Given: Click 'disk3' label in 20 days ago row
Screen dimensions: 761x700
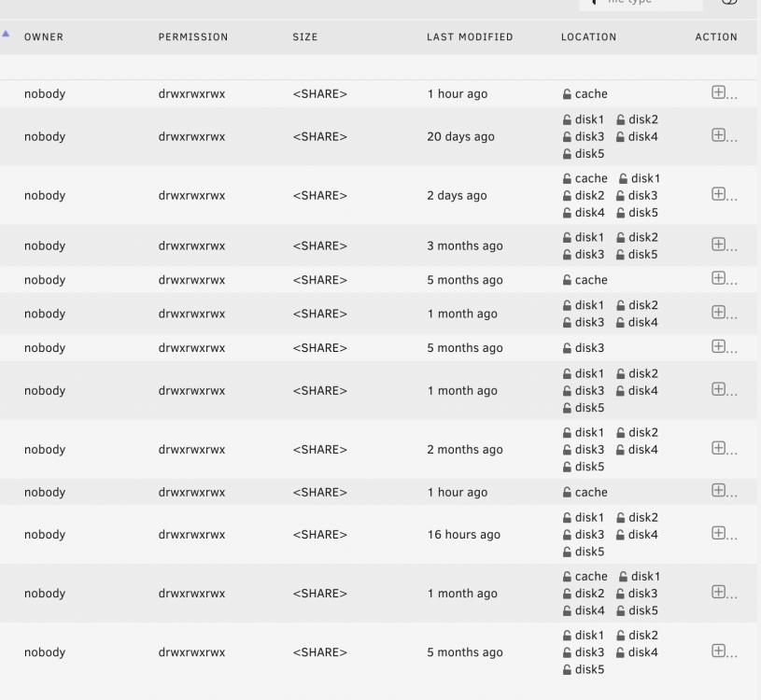Looking at the screenshot, I should tap(590, 136).
